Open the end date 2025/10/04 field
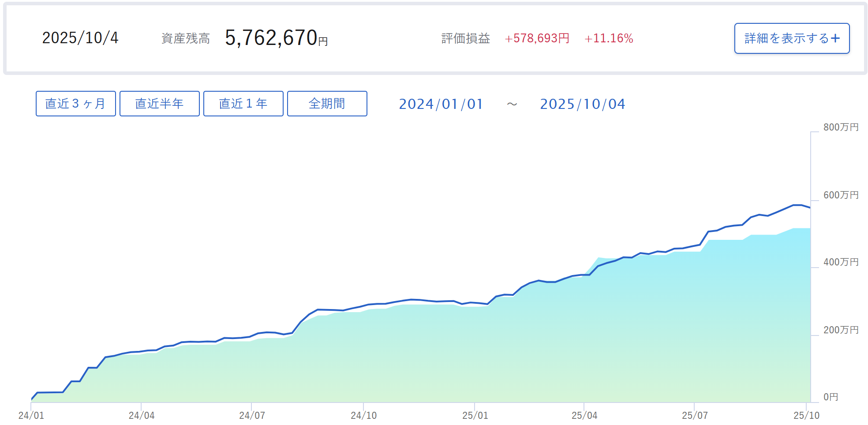Image resolution: width=868 pixels, height=425 pixels. point(583,104)
